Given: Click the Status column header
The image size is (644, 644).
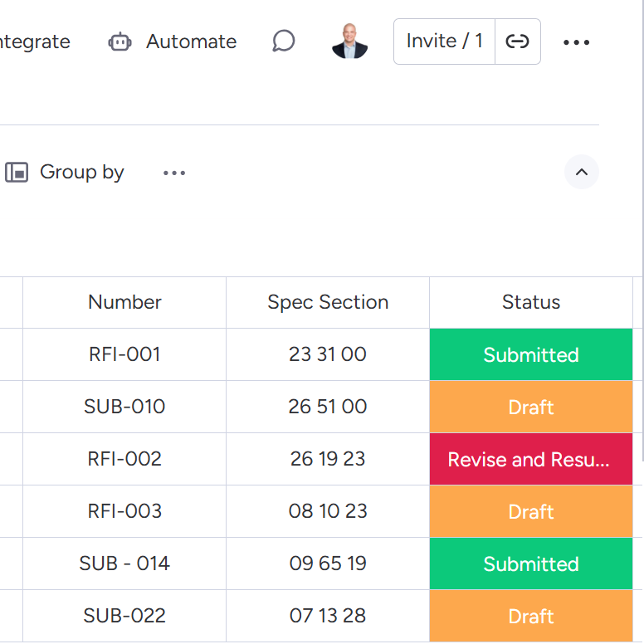Looking at the screenshot, I should tap(531, 302).
